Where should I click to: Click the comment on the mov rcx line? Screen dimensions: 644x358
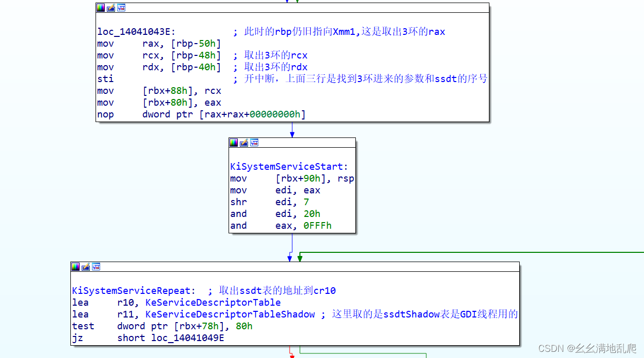coord(270,55)
